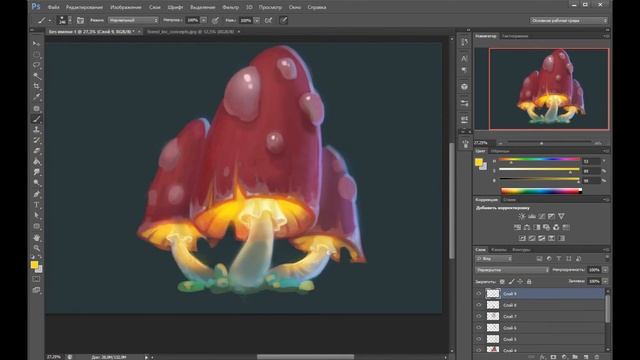640x360 pixels.
Task: Open layer opacity slider arrow
Action: click(x=605, y=270)
